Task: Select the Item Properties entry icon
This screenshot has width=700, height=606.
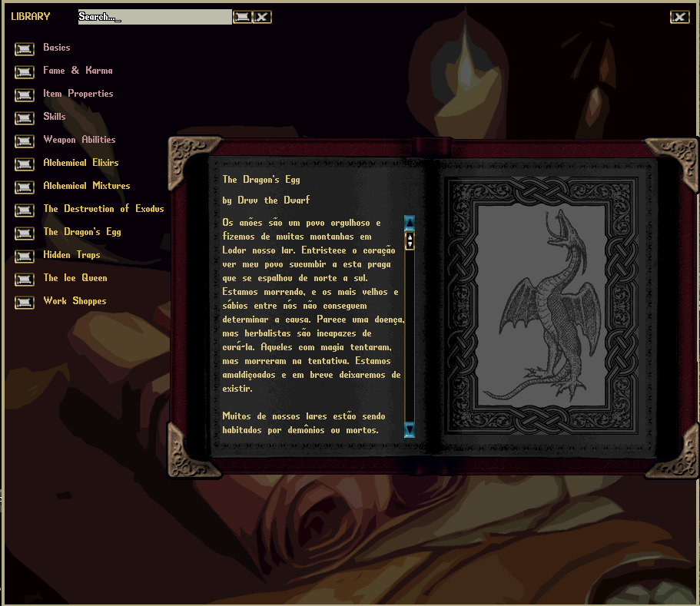Action: [25, 95]
